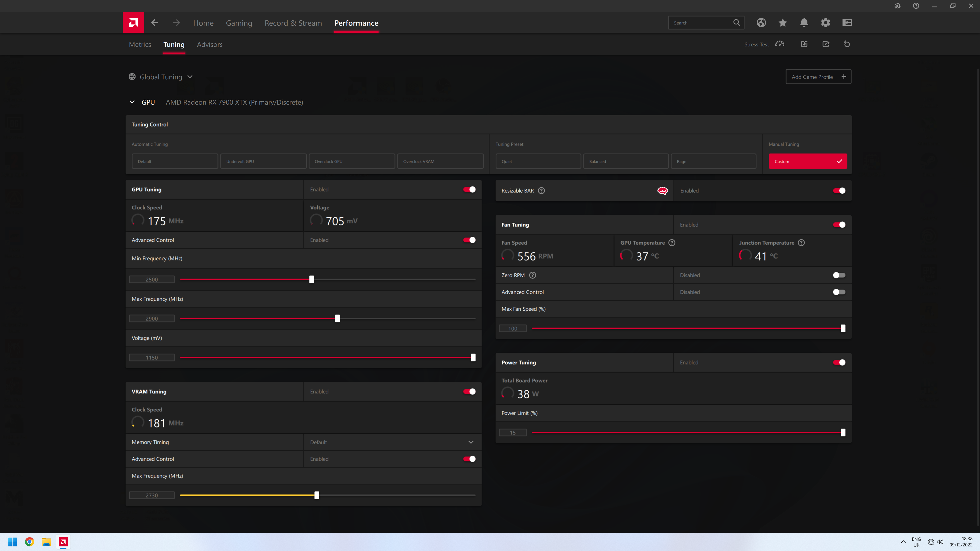The image size is (980, 551).
Task: Open the notifications bell
Action: [x=804, y=22]
